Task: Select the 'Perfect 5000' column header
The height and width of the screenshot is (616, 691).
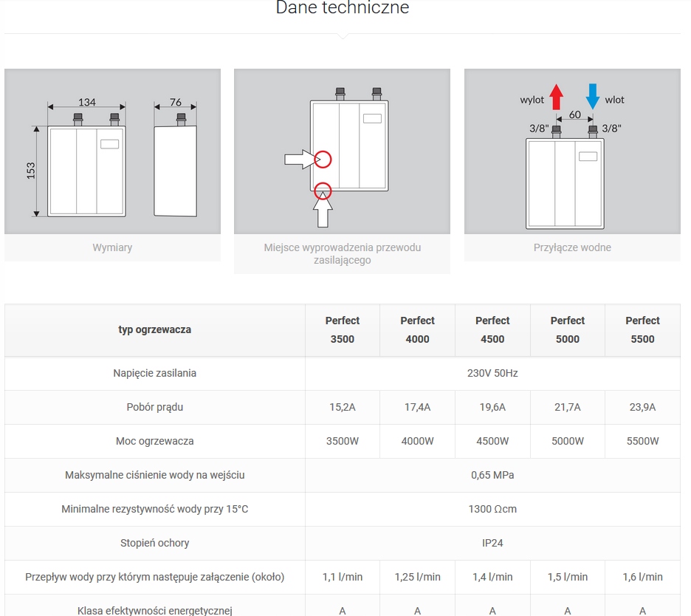Action: coord(568,330)
